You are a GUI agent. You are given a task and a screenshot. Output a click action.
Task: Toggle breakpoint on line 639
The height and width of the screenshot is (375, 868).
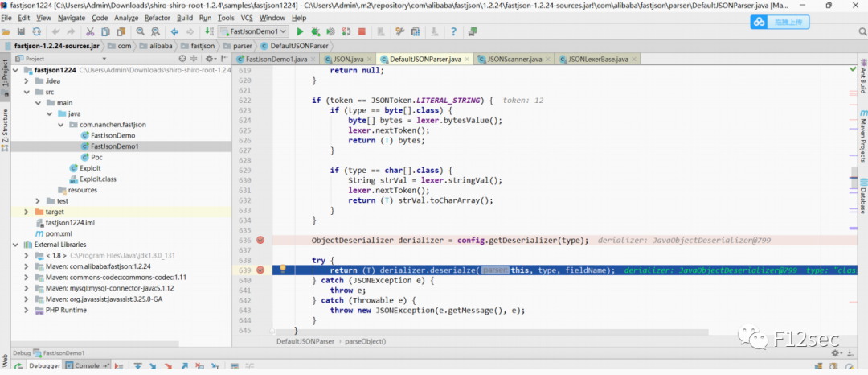tap(260, 270)
